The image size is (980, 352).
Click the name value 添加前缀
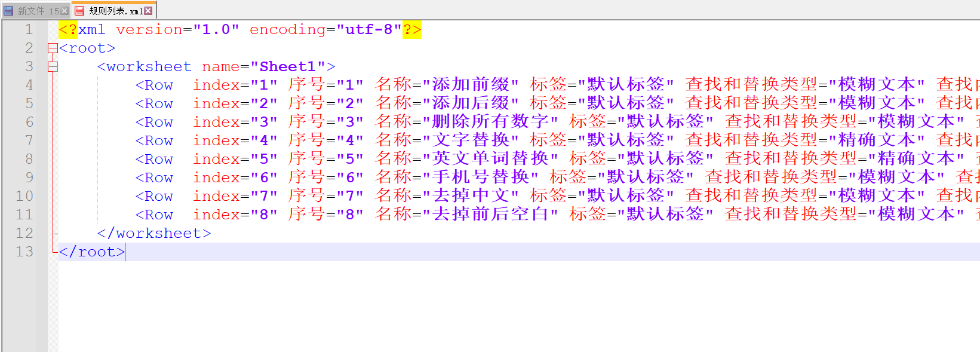pos(471,85)
